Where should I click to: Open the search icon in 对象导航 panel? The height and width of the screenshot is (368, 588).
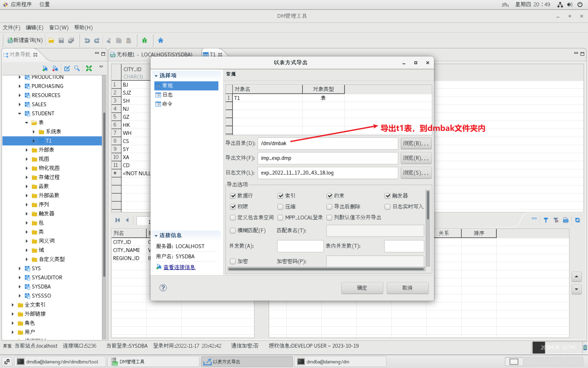[77, 68]
